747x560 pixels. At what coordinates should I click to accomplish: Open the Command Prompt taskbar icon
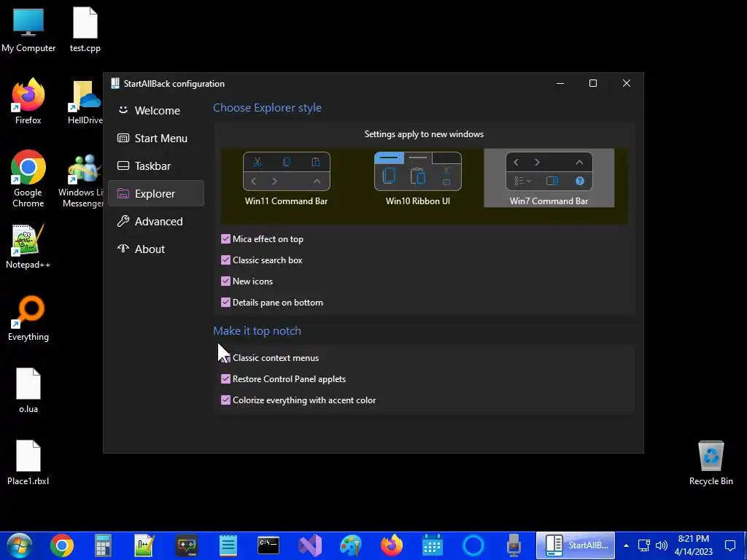[268, 545]
